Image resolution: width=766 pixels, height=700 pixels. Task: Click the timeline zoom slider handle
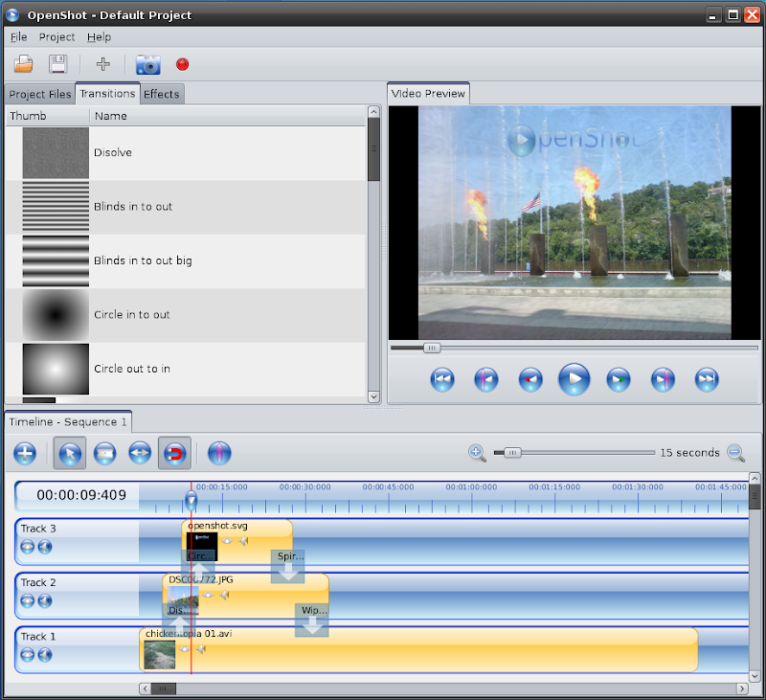[x=513, y=453]
